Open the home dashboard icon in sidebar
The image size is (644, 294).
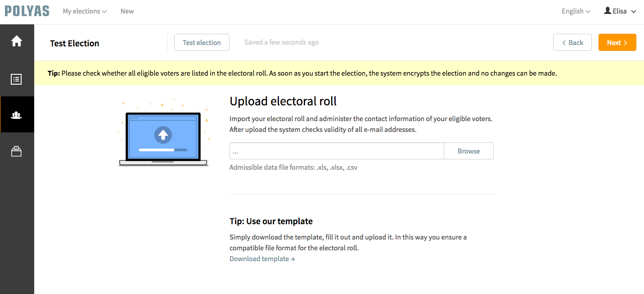click(x=16, y=41)
